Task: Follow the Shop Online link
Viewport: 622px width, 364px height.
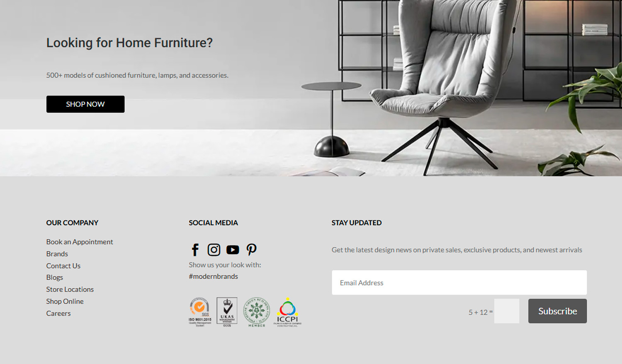Action: [65, 301]
